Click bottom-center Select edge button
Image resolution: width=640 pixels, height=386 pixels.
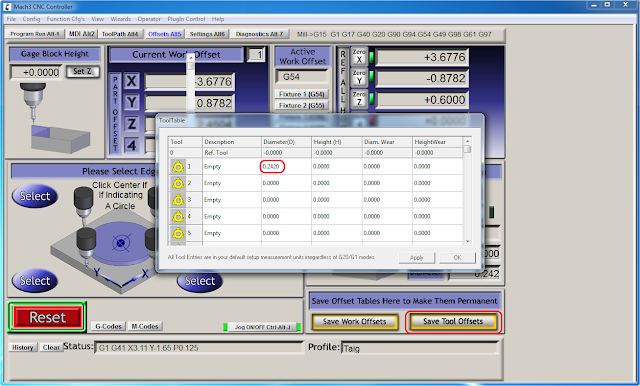(x=200, y=281)
